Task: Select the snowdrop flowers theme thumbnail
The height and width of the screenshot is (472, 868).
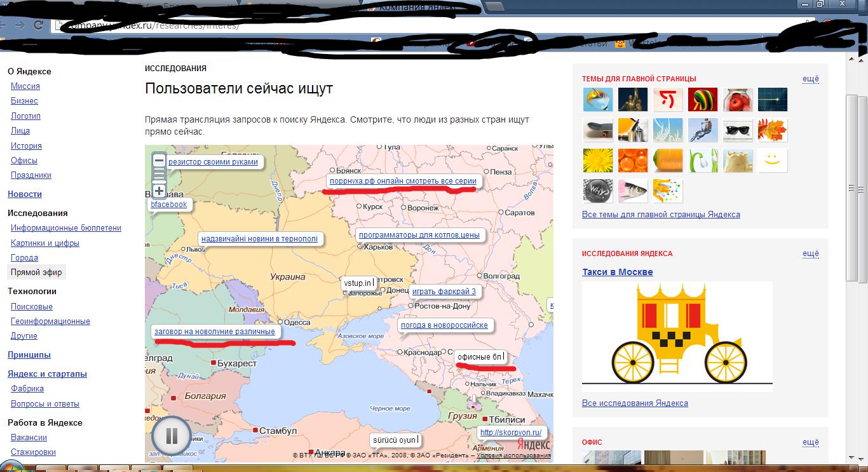Action: coord(702,161)
